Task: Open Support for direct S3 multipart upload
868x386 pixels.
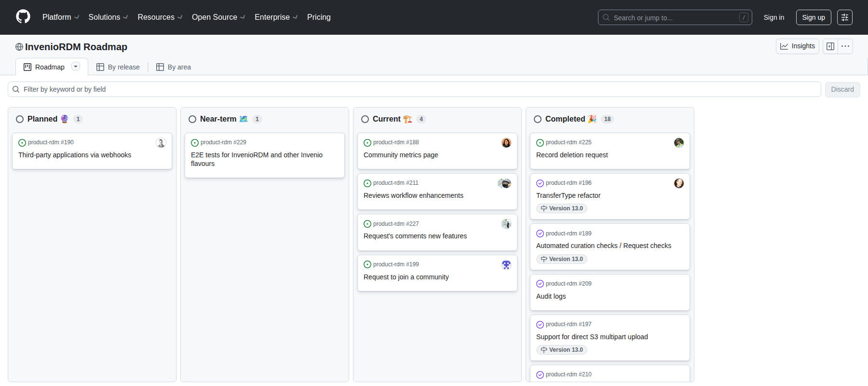Action: (592, 337)
